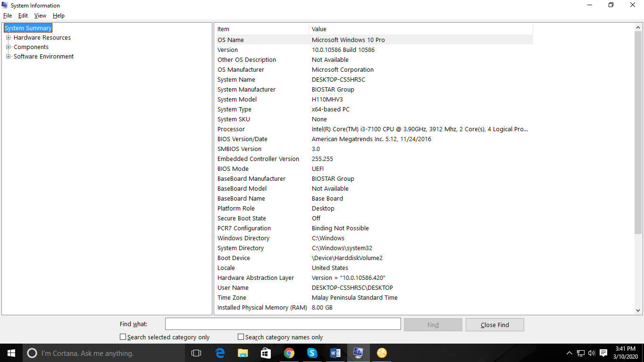Viewport: 644px width, 362px height.
Task: Switch to Microsoft Word in the taskbar
Action: (335, 353)
